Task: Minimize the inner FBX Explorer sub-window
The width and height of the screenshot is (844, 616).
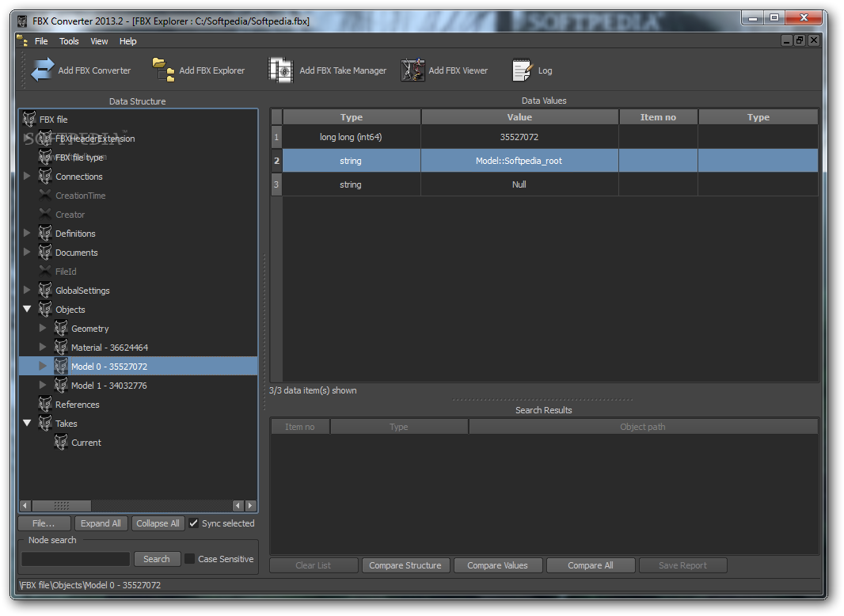Action: [x=786, y=40]
